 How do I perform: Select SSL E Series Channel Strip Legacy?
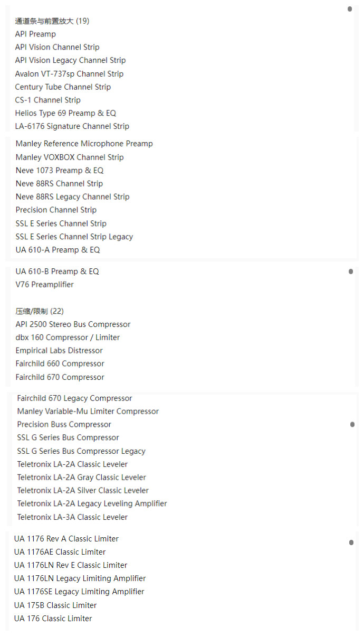click(x=74, y=237)
